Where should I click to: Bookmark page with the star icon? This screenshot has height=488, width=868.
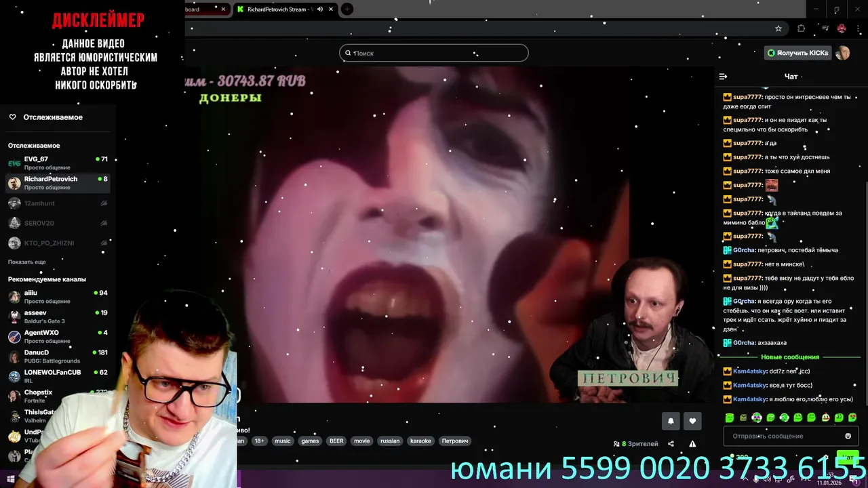click(778, 28)
